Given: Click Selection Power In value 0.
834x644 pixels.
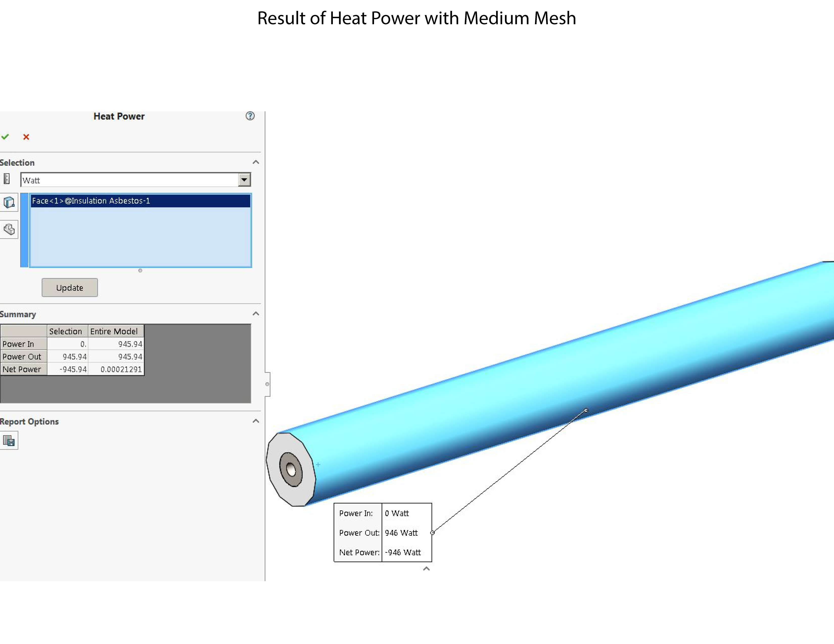Looking at the screenshot, I should point(67,344).
